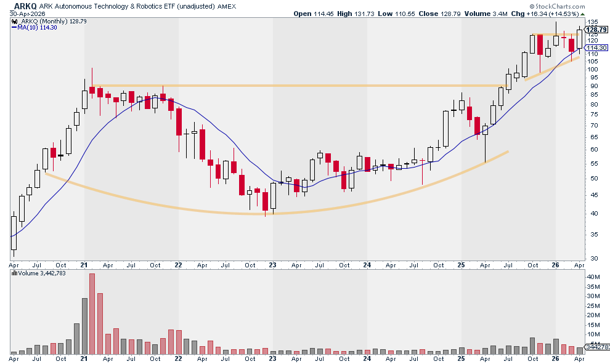The image size is (610, 364).
Task: Click the Volume 3,442,783 legend text
Action: 42,273
